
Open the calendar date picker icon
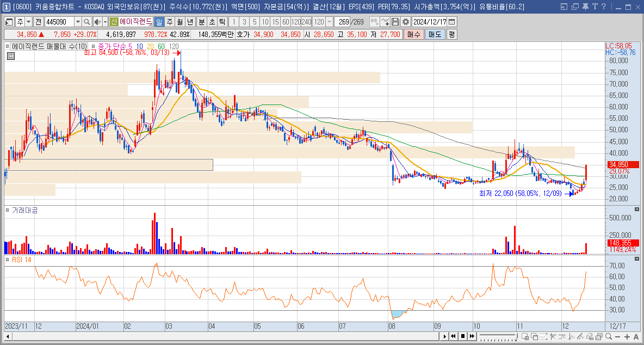pyautogui.click(x=452, y=22)
